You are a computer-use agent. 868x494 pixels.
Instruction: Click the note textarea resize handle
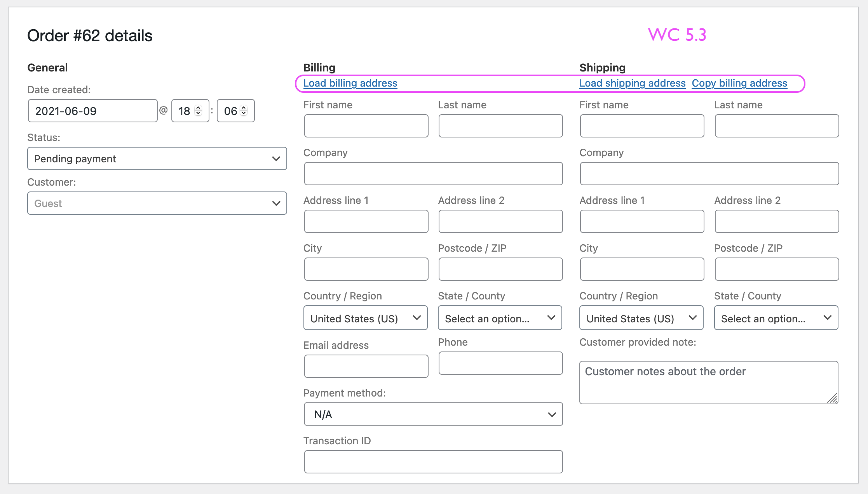coord(832,398)
